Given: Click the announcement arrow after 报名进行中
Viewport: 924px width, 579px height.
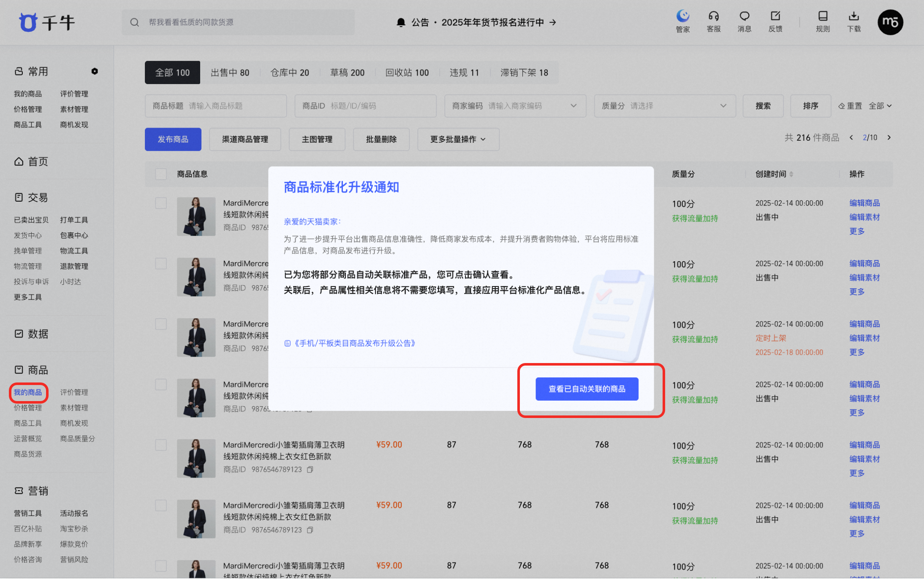Looking at the screenshot, I should point(553,22).
